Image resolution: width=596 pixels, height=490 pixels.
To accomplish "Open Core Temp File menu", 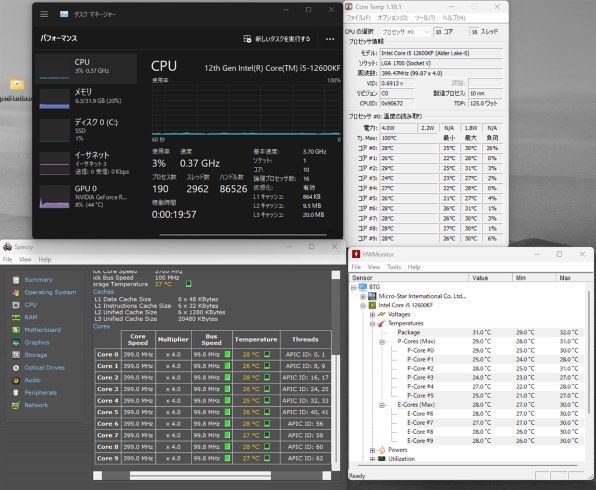I will [358, 18].
